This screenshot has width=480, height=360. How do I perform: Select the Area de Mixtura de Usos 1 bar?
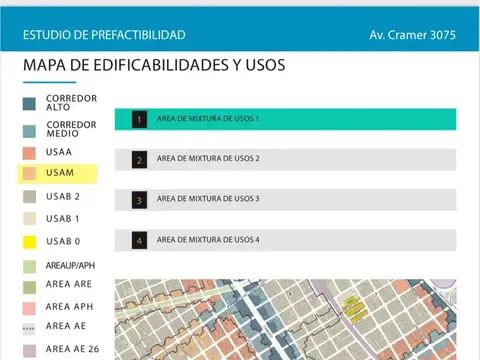[x=285, y=119]
